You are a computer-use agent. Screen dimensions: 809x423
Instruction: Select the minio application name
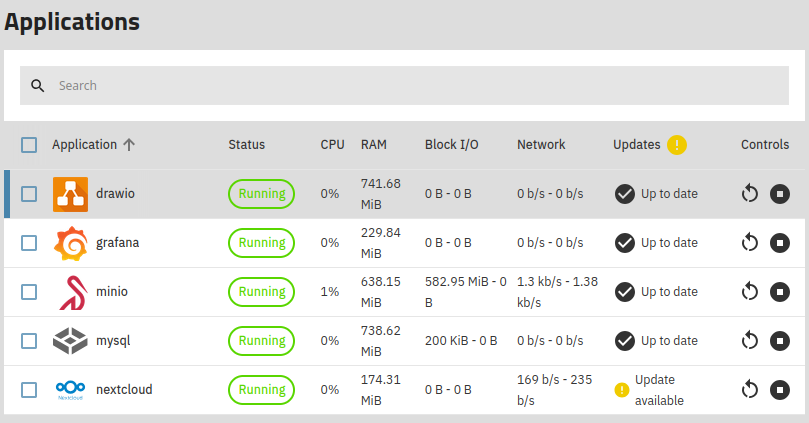click(112, 292)
